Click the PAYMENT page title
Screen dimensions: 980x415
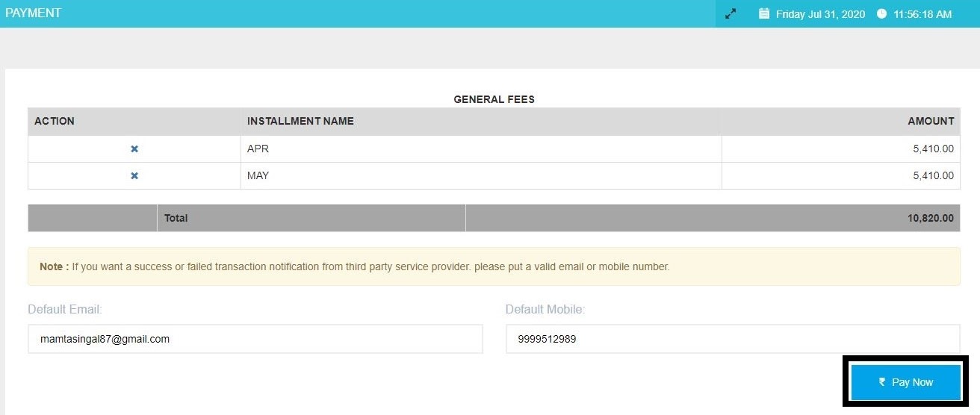(x=34, y=13)
